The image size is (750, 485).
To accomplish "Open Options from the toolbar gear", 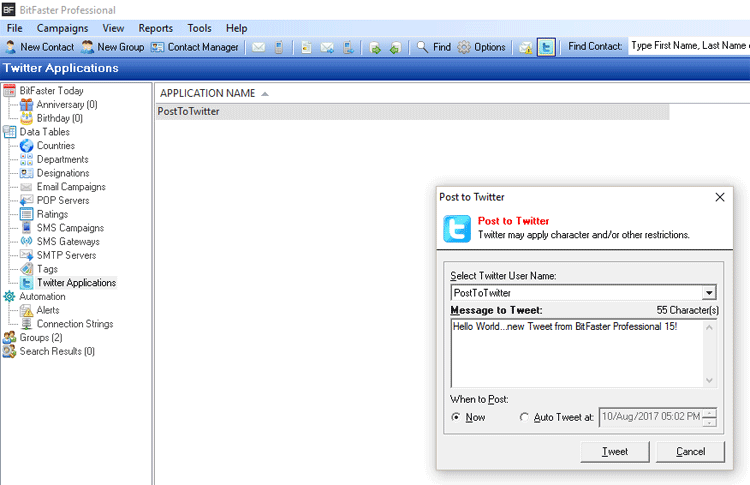I will (x=482, y=47).
